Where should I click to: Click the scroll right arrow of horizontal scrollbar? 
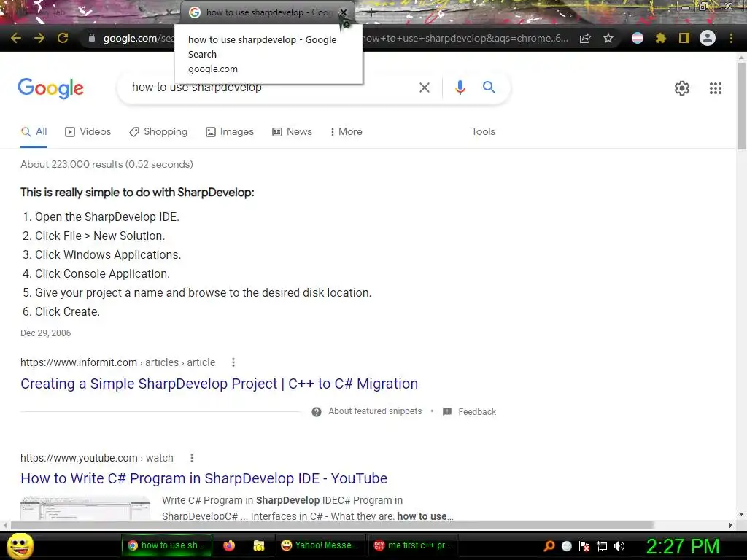731,525
